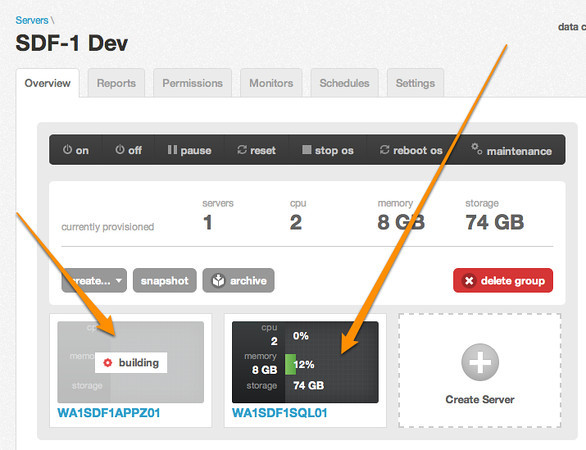The image size is (586, 450).
Task: Click the snapshot button
Action: [x=164, y=280]
